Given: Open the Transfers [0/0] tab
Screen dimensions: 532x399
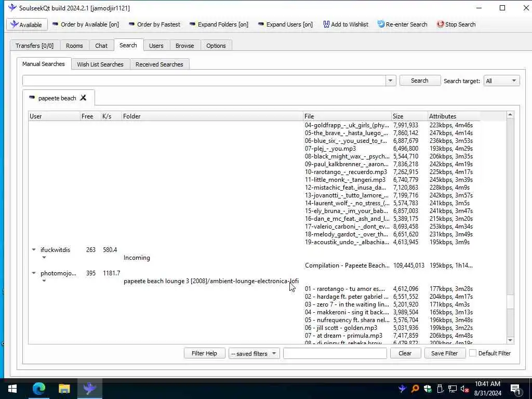Looking at the screenshot, I should point(35,46).
